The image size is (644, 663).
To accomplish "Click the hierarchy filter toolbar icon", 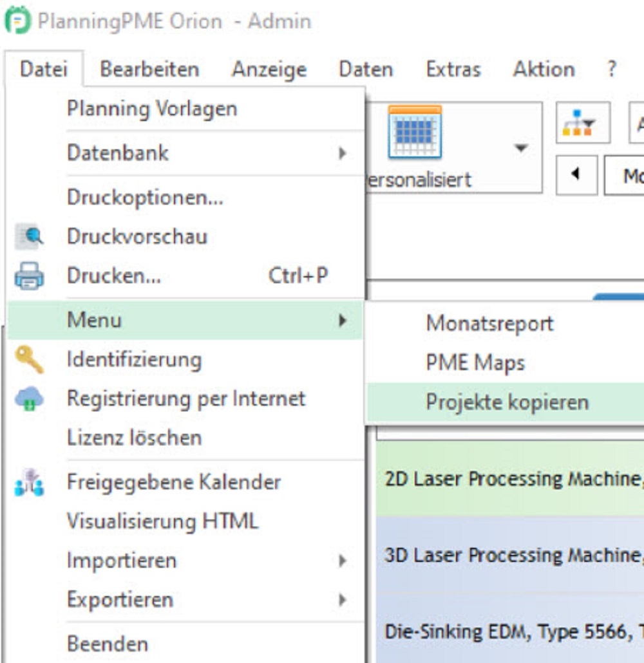I will click(x=583, y=122).
